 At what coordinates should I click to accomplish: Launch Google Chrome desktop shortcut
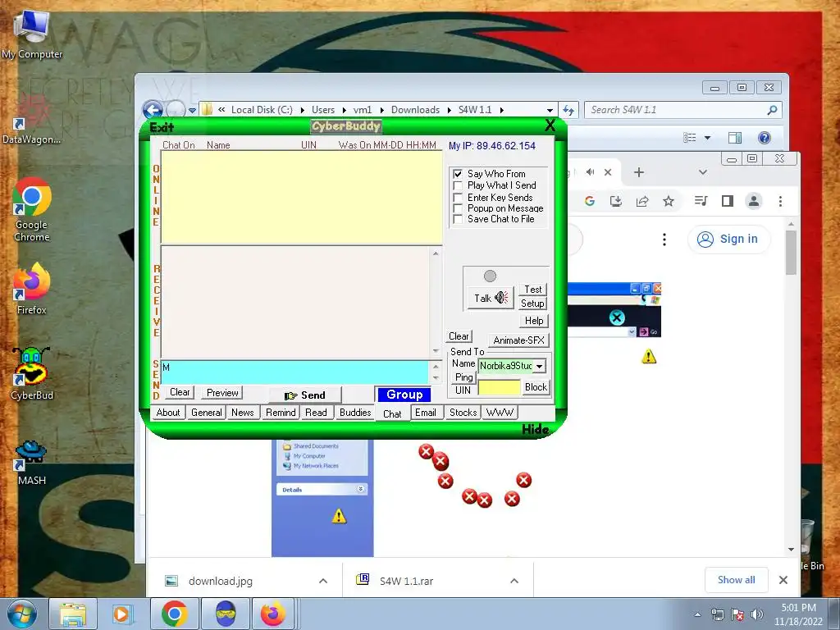pos(32,210)
